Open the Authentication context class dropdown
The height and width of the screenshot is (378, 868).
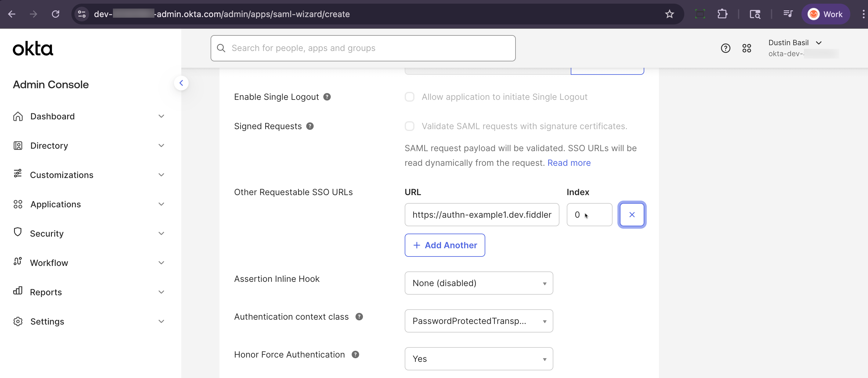tap(478, 321)
